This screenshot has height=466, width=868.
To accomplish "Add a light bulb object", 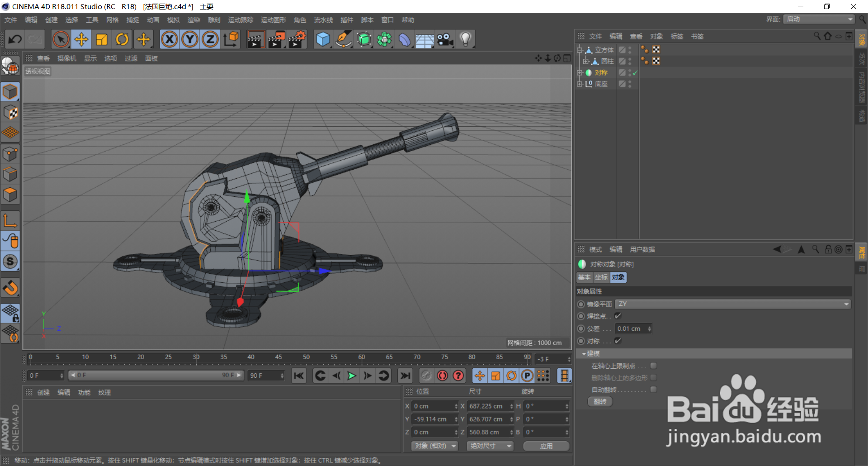I will point(465,39).
